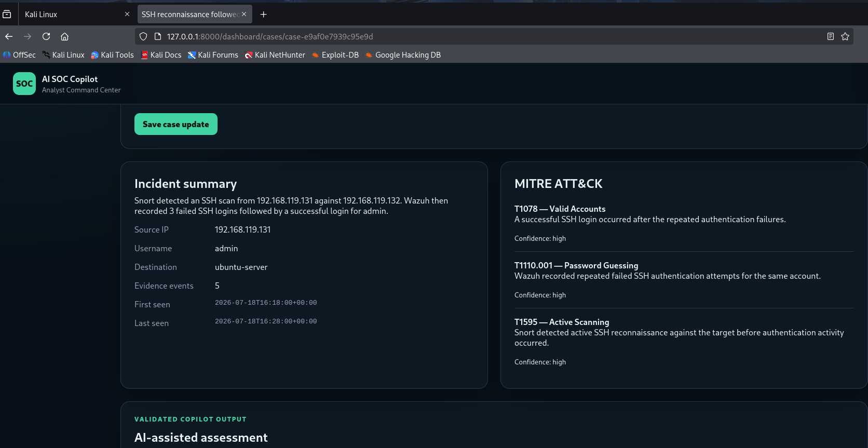Select the SSH reconnaissance tab

[x=195, y=14]
